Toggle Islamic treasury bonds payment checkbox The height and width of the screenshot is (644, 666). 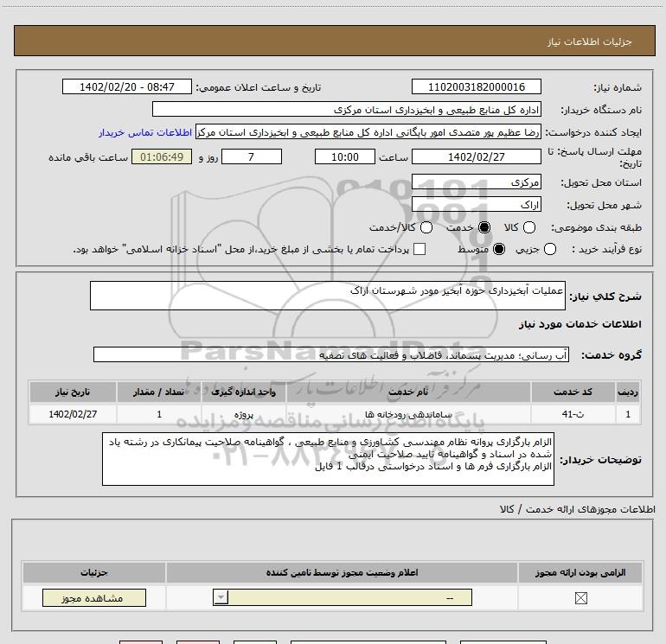pyautogui.click(x=419, y=249)
